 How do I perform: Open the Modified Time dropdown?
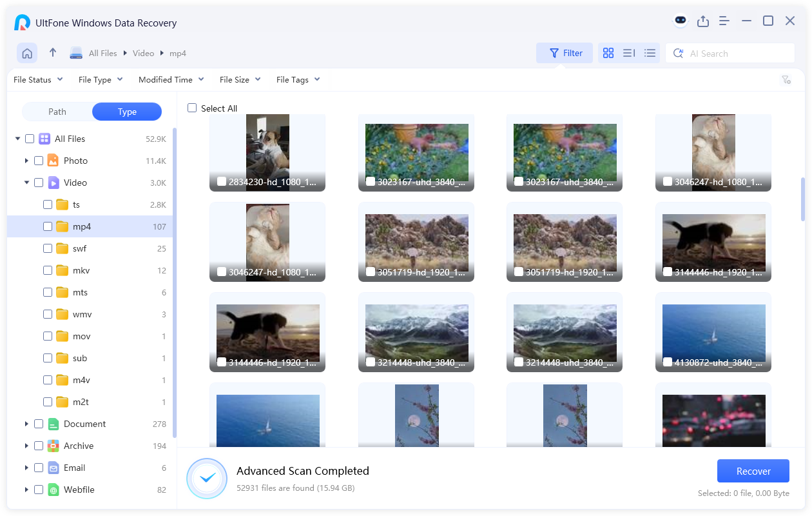pyautogui.click(x=171, y=80)
